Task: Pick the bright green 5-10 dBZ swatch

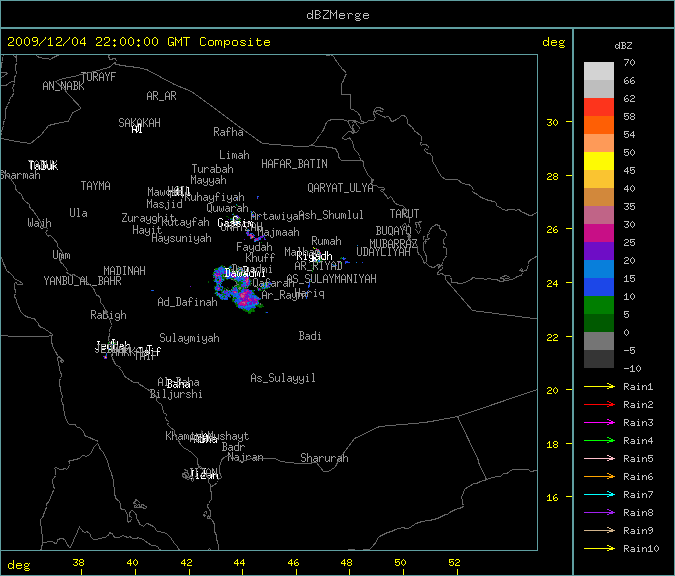Action: point(599,305)
